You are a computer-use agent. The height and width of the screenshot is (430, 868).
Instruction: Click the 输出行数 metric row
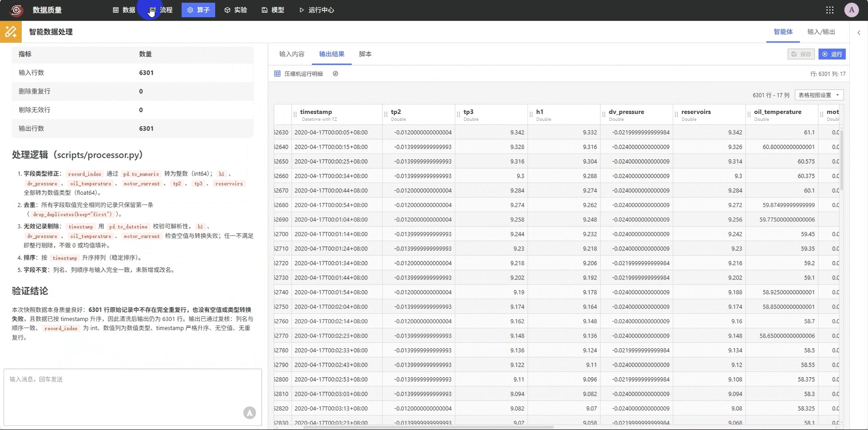point(132,128)
